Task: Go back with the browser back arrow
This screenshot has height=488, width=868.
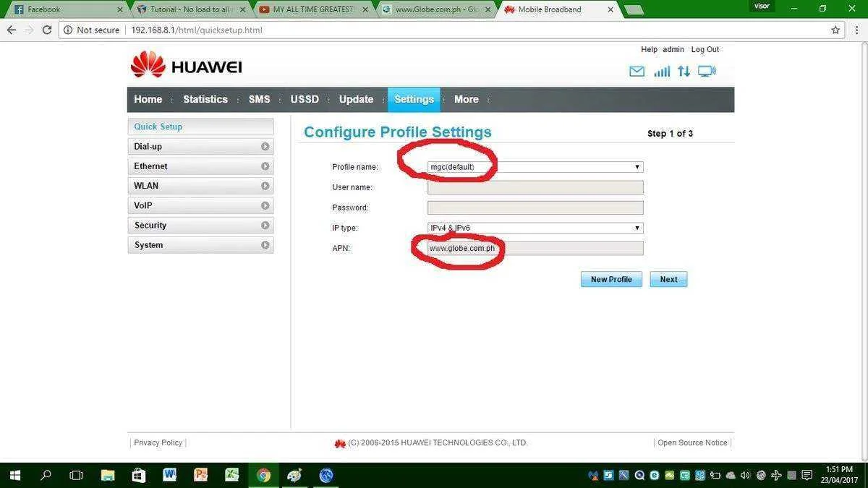Action: pos(11,30)
